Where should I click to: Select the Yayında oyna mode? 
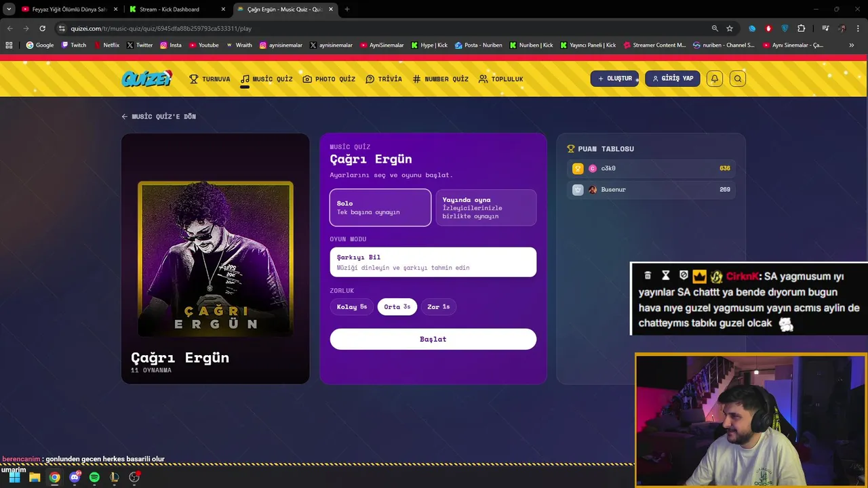point(486,207)
